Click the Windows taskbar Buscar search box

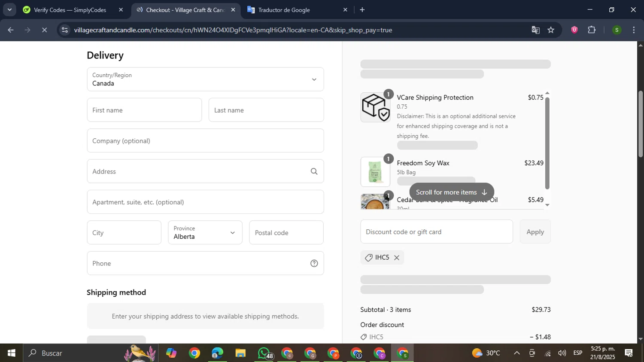click(90, 353)
